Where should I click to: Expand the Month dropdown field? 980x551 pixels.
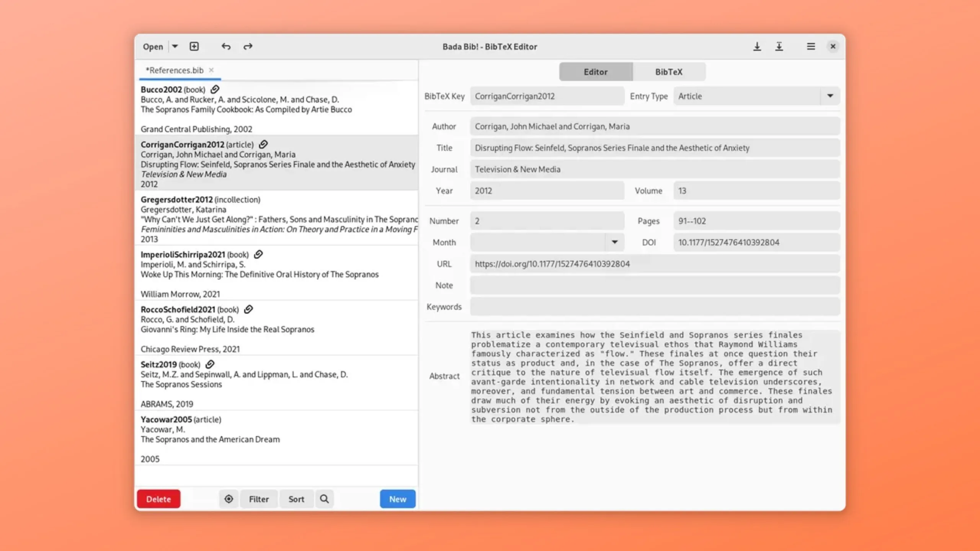tap(614, 242)
